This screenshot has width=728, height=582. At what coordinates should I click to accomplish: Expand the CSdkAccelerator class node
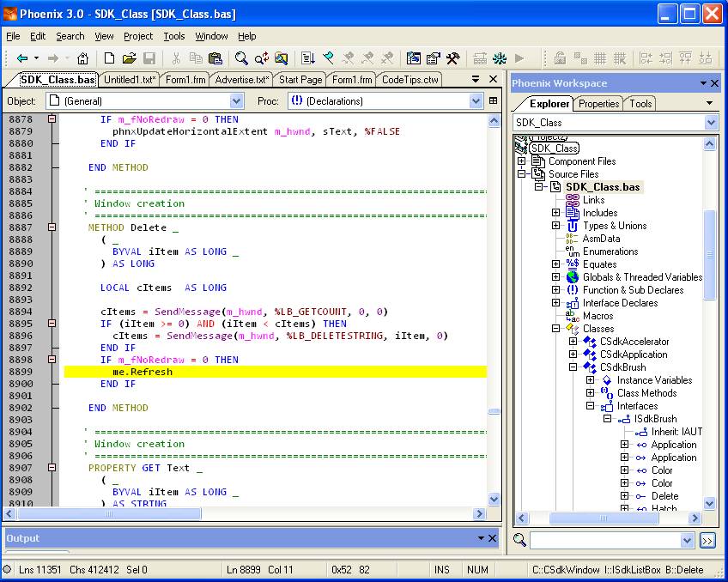coord(573,342)
